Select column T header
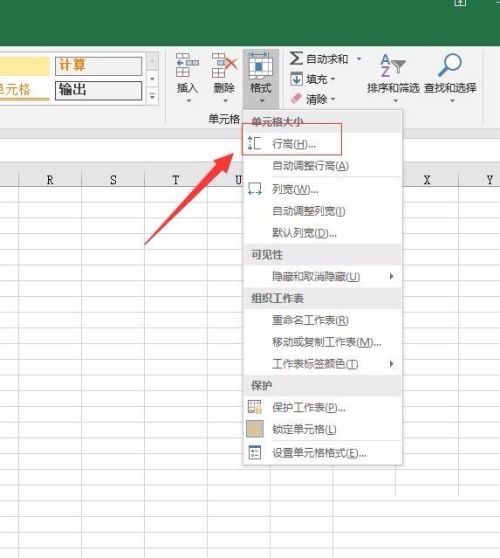500x558 pixels. click(176, 179)
